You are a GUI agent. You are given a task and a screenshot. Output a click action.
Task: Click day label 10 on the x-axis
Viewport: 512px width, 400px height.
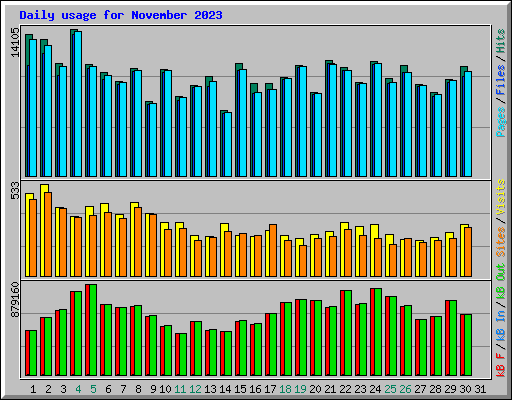pyautogui.click(x=165, y=389)
